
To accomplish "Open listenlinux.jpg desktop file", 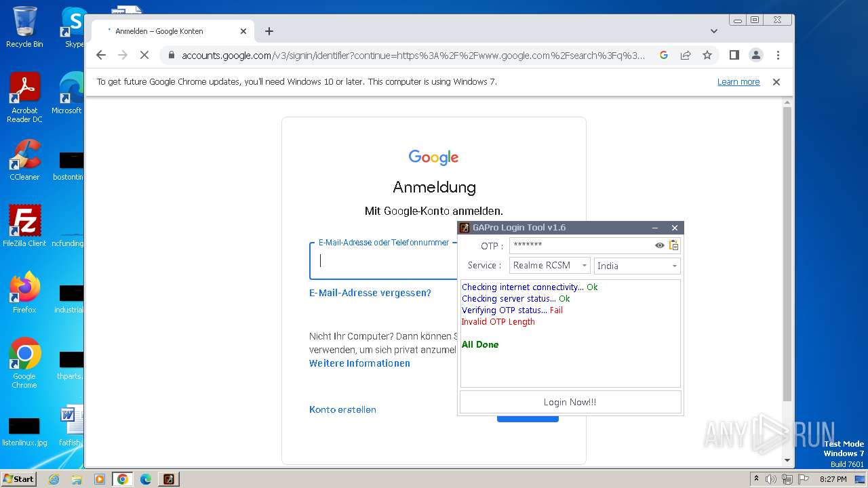I will click(24, 432).
